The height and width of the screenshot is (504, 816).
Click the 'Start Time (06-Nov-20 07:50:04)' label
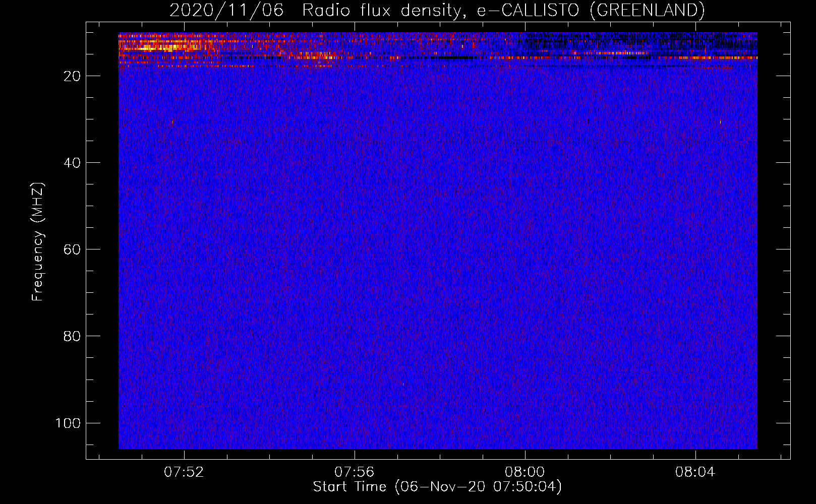click(x=437, y=487)
